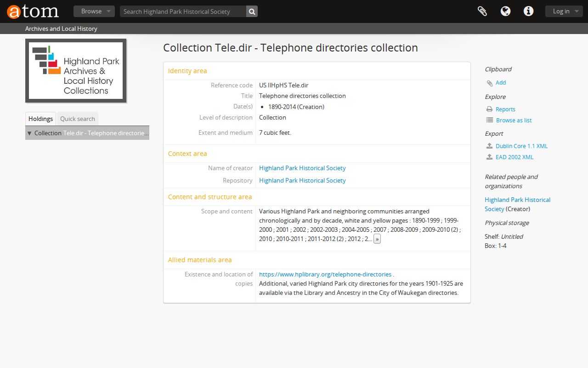The height and width of the screenshot is (368, 588).
Task: Open the creator Highland Park Historical Society link
Action: (x=302, y=168)
